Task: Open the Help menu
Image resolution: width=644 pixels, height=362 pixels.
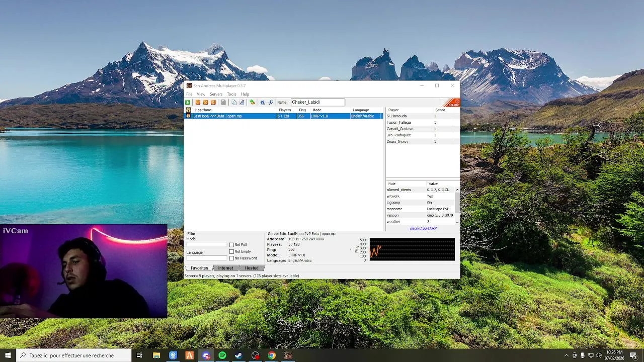Action: pyautogui.click(x=245, y=94)
